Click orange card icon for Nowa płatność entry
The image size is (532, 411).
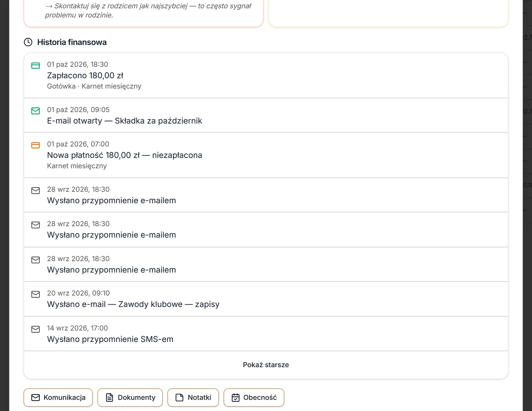pyautogui.click(x=35, y=145)
